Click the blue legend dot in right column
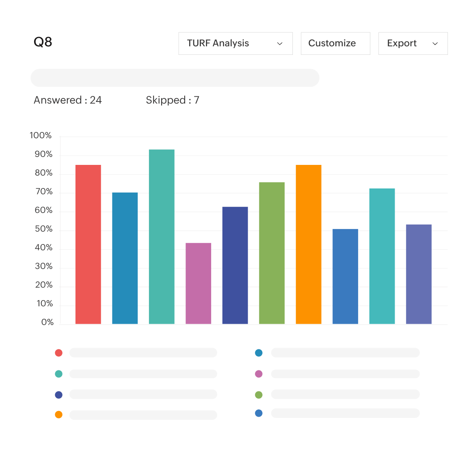The height and width of the screenshot is (476, 475). coord(259,353)
